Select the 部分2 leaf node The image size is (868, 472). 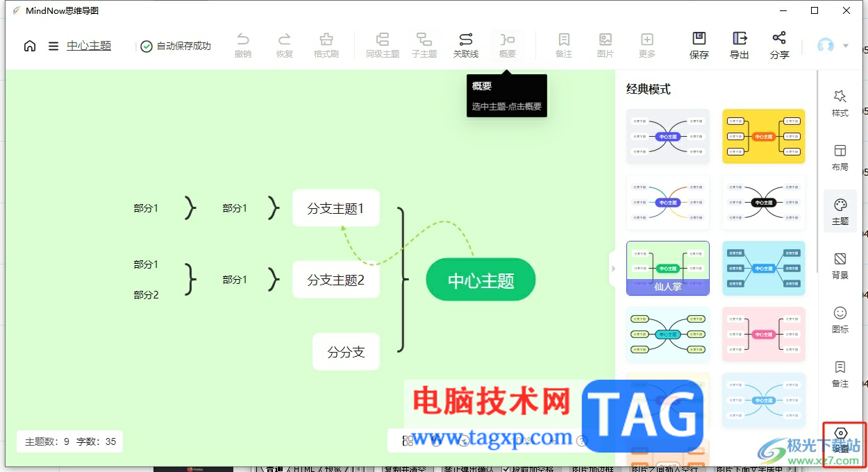tap(146, 294)
